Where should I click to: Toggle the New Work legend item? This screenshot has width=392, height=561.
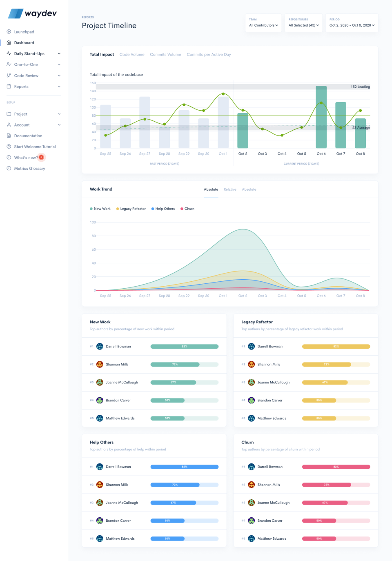click(100, 209)
